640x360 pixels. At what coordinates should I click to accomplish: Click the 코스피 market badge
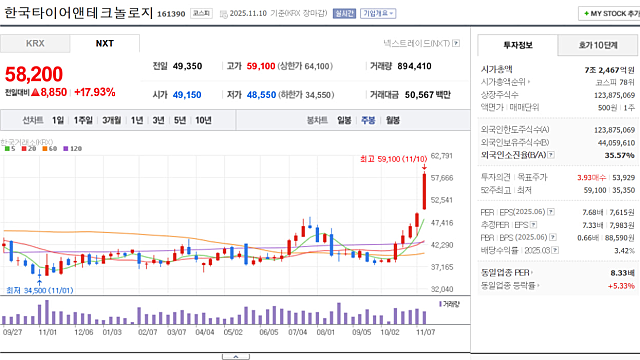[201, 13]
